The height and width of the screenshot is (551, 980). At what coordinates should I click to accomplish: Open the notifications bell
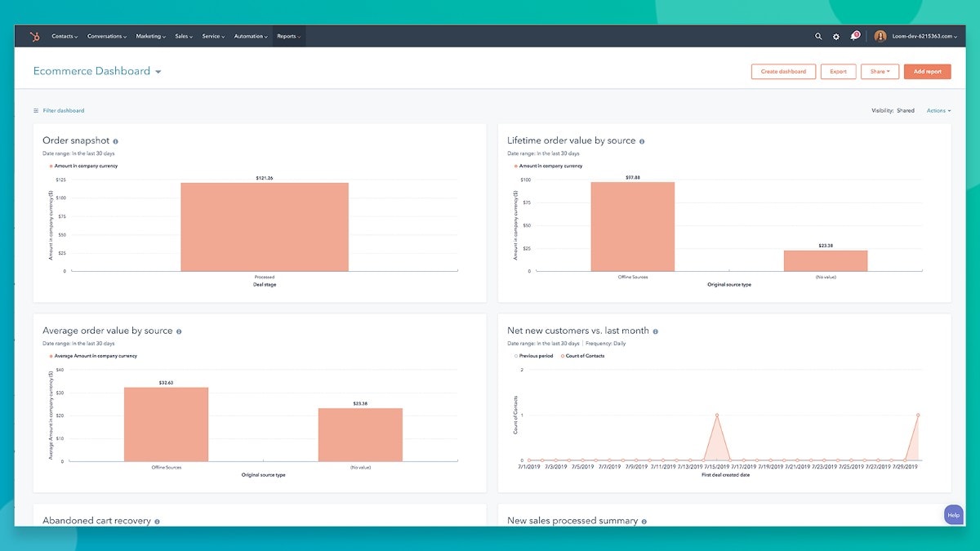(854, 36)
